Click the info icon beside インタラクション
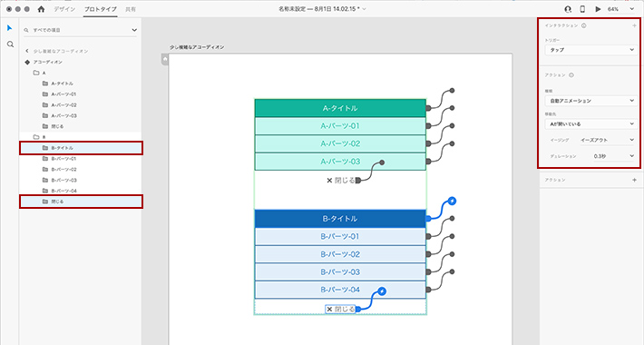 583,25
